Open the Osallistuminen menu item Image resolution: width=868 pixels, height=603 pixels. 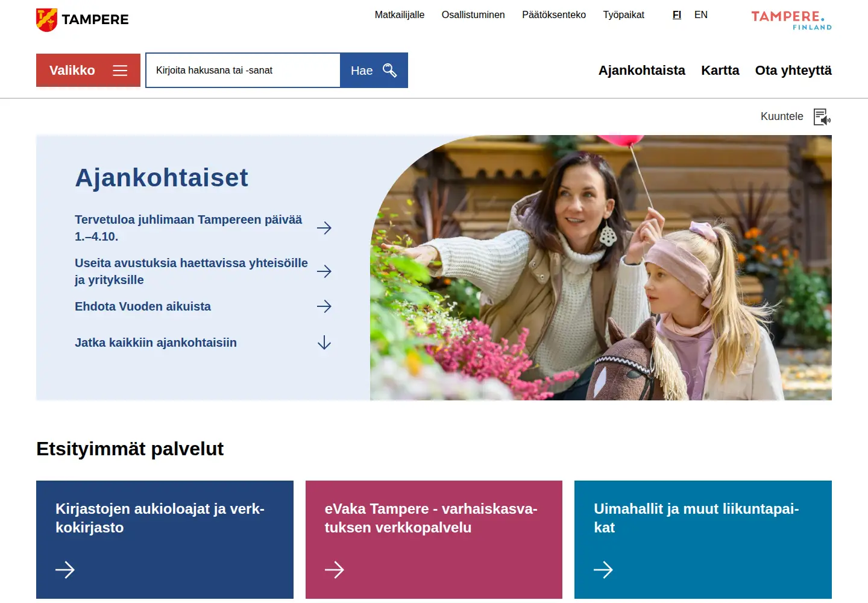473,15
